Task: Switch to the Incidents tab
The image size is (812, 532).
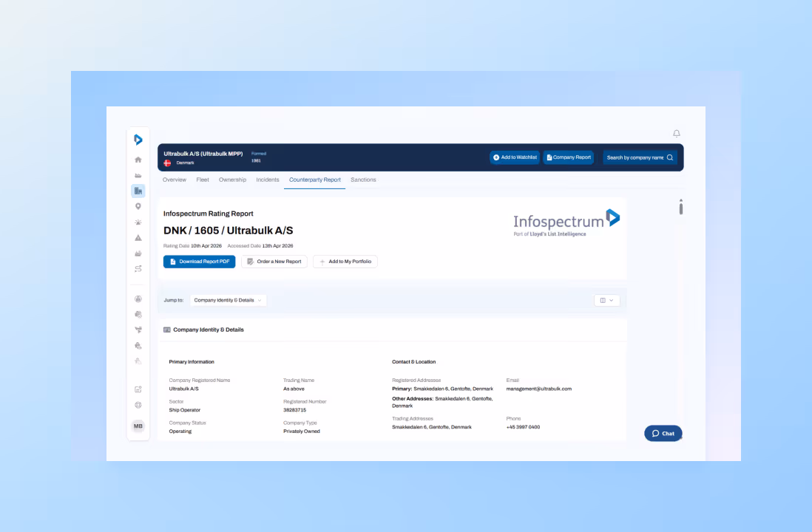Action: click(x=268, y=180)
